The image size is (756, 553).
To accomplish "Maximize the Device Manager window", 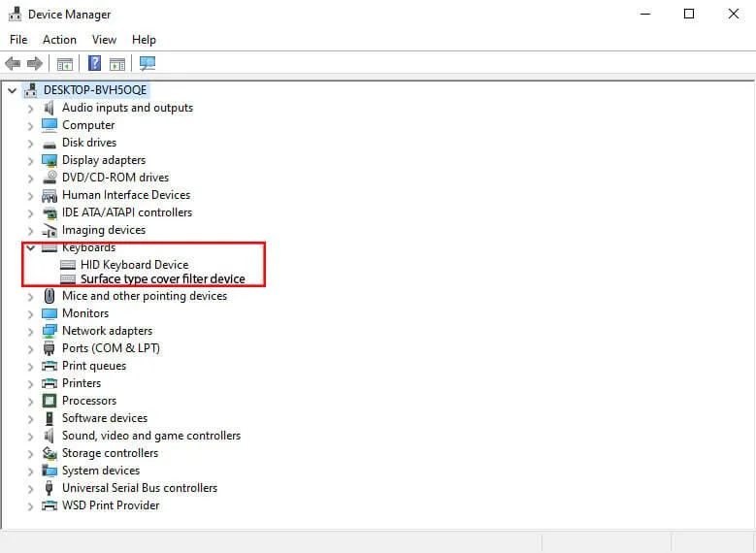I will [689, 14].
